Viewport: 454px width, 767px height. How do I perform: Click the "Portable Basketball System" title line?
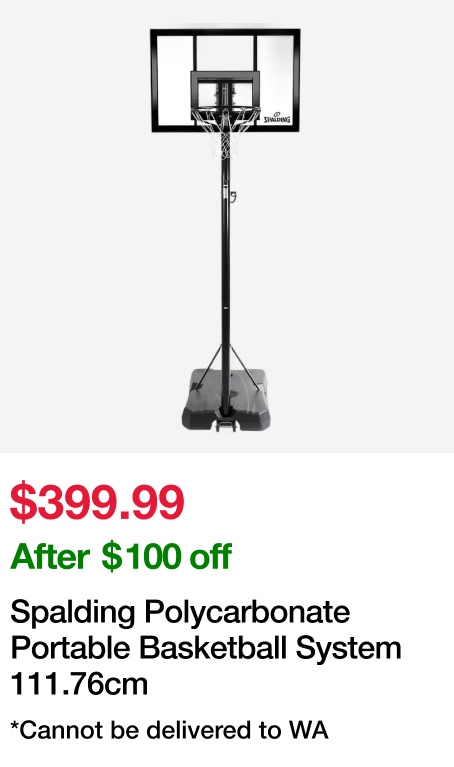coord(205,648)
